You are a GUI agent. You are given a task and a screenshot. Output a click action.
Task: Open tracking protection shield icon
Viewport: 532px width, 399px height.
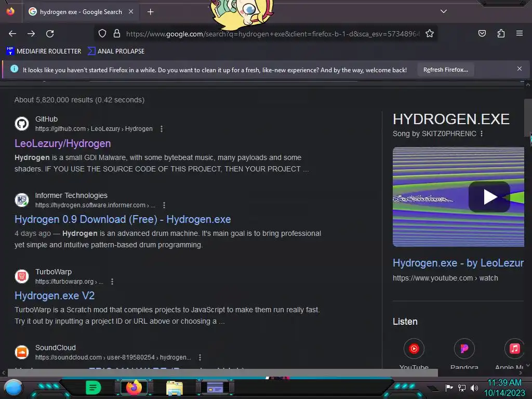(x=102, y=33)
